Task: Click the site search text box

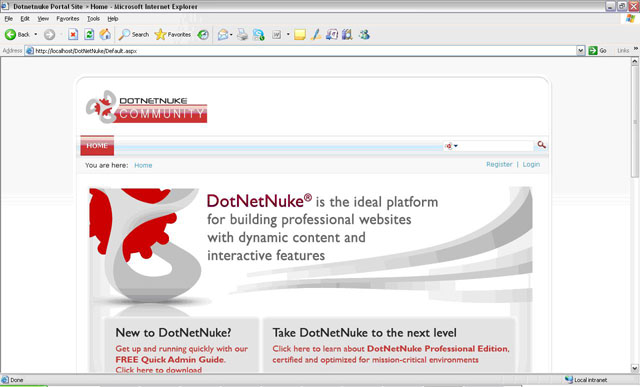Action: (x=496, y=145)
